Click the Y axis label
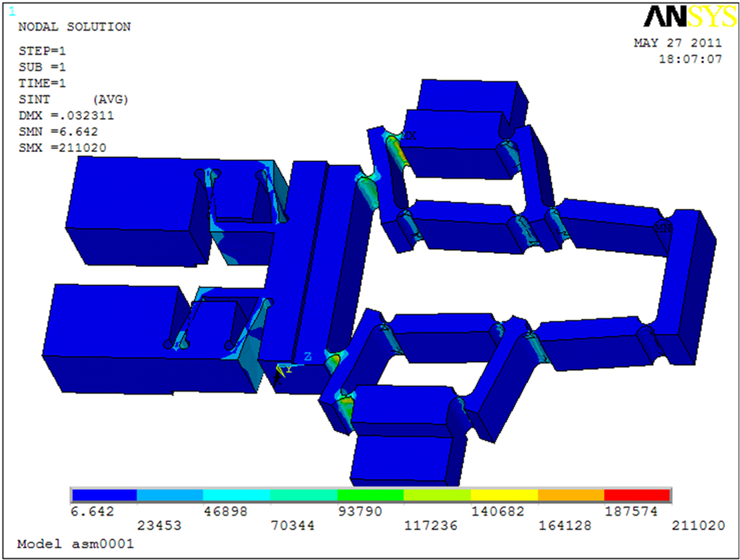The height and width of the screenshot is (560, 740). pos(289,369)
